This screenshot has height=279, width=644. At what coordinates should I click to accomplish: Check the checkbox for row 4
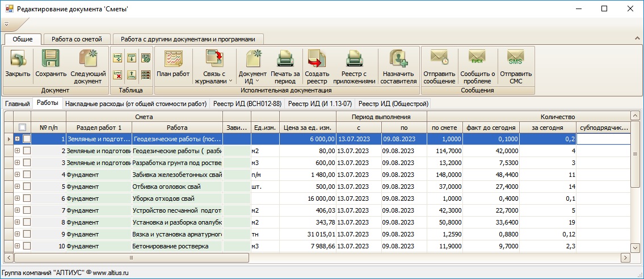(27, 175)
